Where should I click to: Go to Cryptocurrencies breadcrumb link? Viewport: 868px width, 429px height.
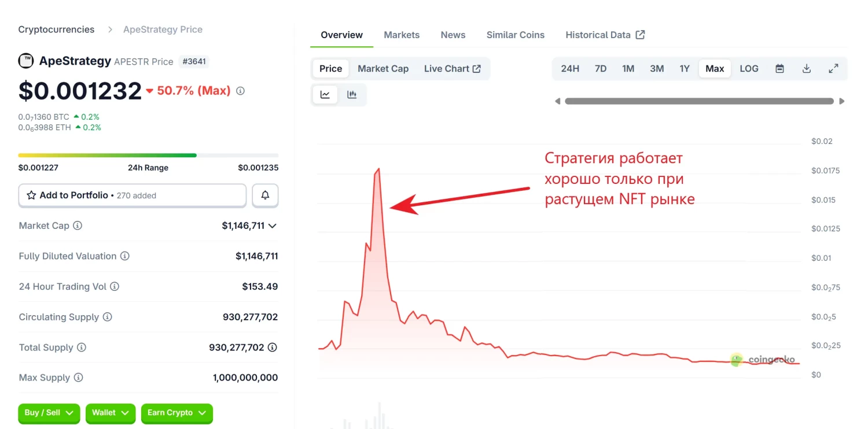coord(56,29)
